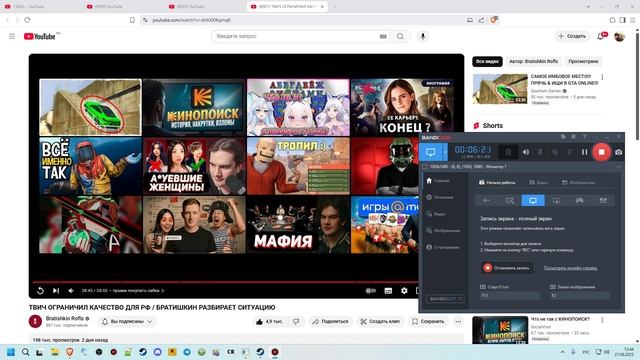This screenshot has height=360, width=640.
Task: Open options for the GTA Online video
Action: coord(602,77)
